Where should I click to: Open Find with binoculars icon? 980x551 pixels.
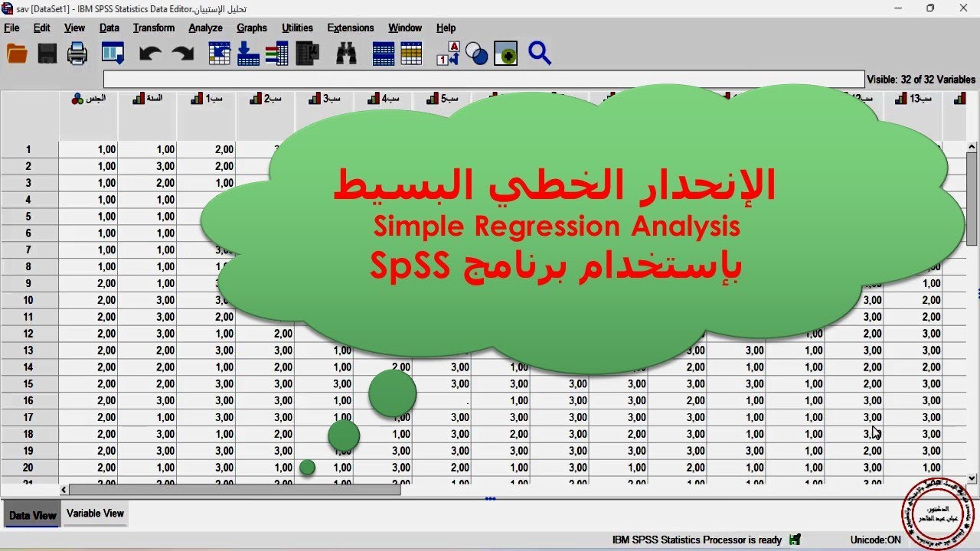346,54
